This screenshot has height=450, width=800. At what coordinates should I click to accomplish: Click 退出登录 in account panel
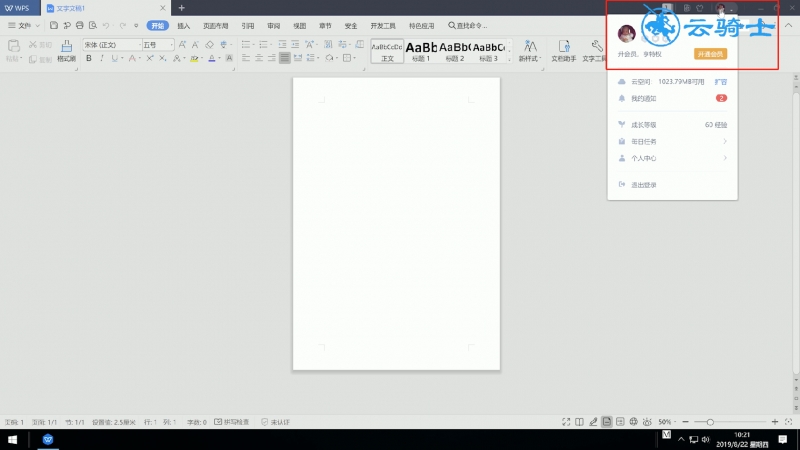[643, 185]
